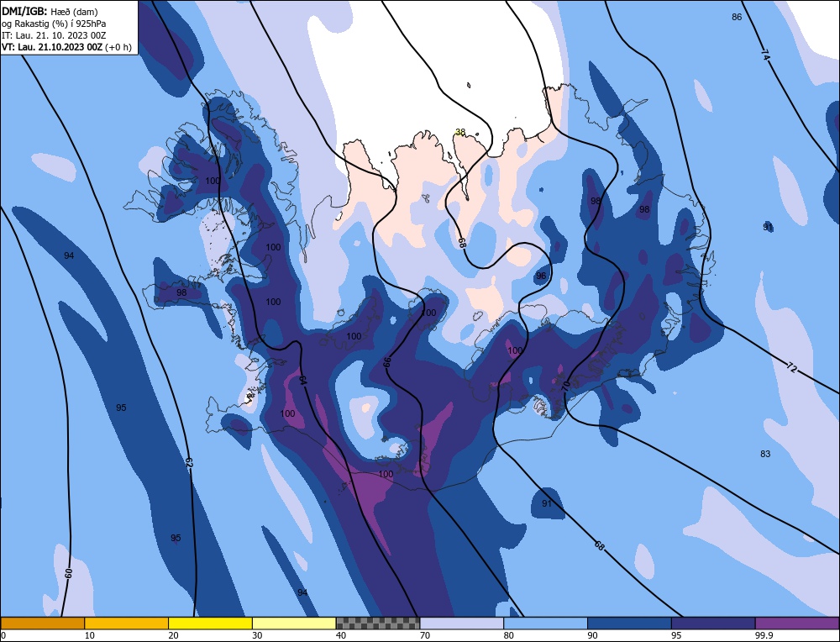The image size is (840, 642).
Task: Click the humidity value "86" on the map
Action: (x=738, y=17)
